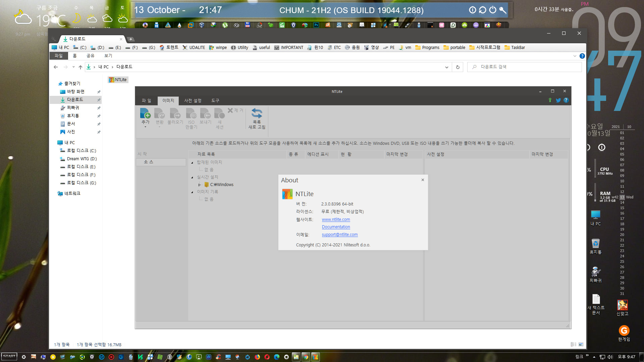The image size is (644, 362).
Task: Click the power icon in the top info bar
Action: point(492,10)
